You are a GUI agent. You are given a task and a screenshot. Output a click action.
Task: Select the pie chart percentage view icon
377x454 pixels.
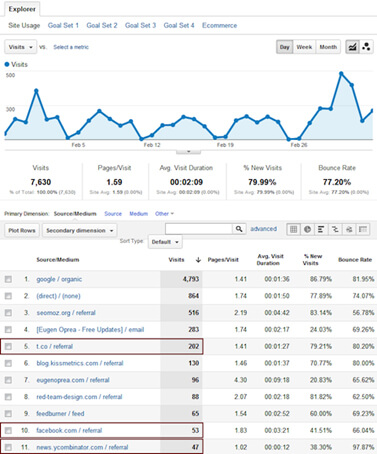point(307,229)
